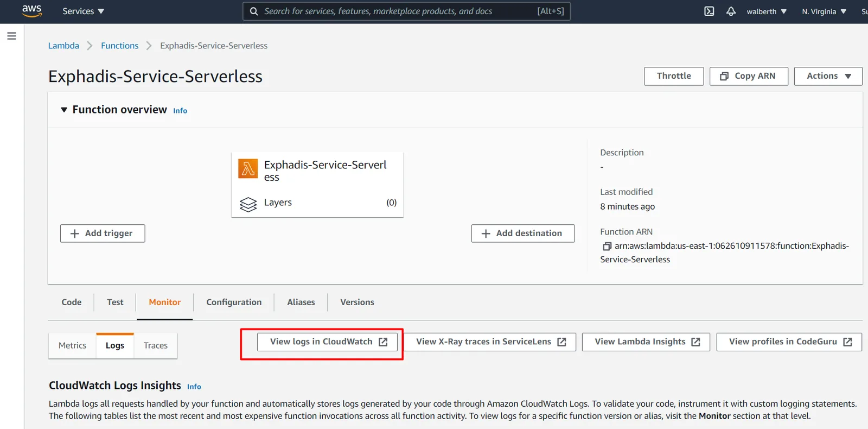Switch to the Metrics sub-tab

click(72, 345)
